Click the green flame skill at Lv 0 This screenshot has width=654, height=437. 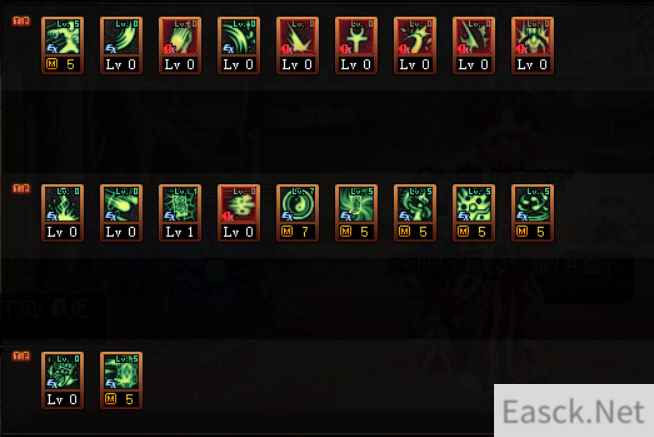tap(63, 213)
